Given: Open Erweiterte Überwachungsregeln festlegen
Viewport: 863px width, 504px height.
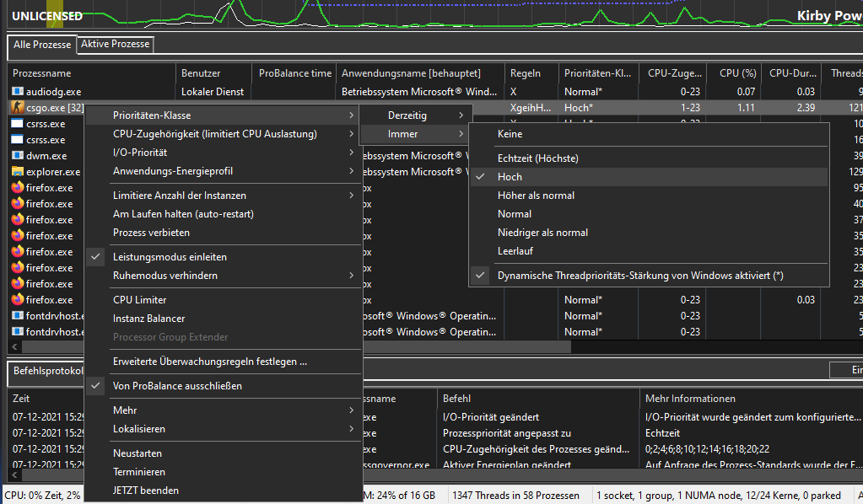Looking at the screenshot, I should click(x=223, y=361).
